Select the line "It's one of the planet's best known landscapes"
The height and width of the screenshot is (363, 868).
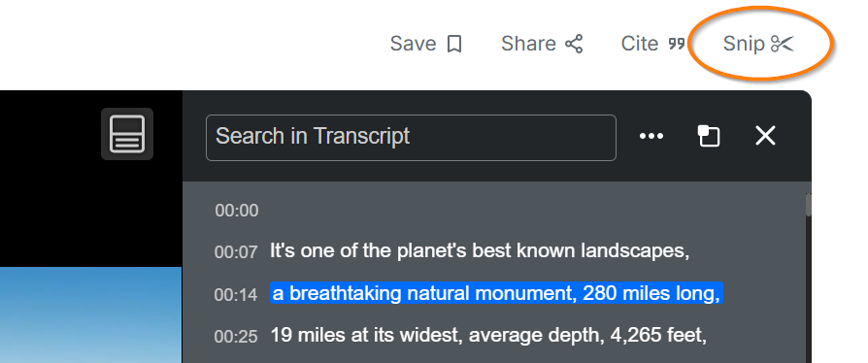point(480,251)
